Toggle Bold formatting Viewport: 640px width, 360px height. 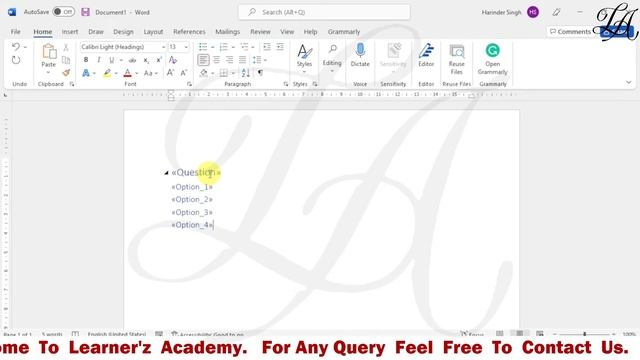click(x=86, y=60)
